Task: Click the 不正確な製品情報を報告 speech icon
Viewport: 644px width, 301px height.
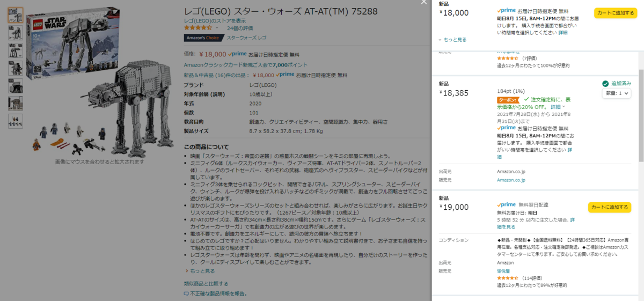Action: point(186,293)
